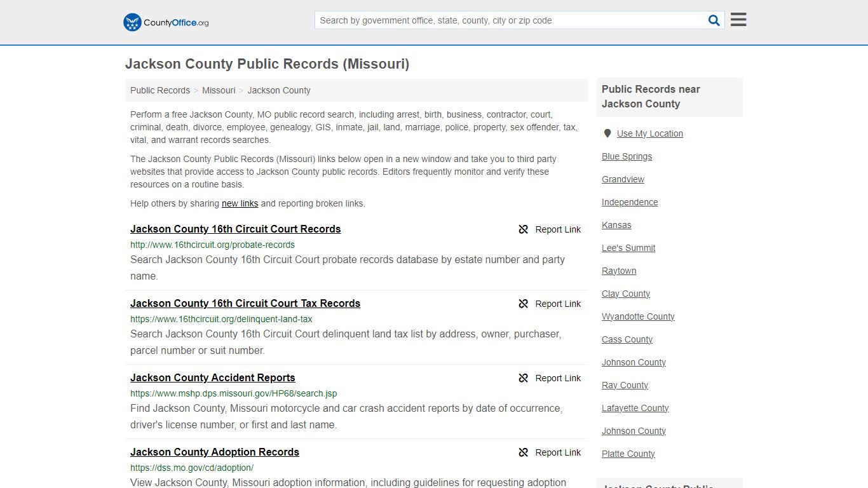This screenshot has width=868, height=488.
Task: Click the page heading Jackson County Public Records
Action: pos(267,64)
